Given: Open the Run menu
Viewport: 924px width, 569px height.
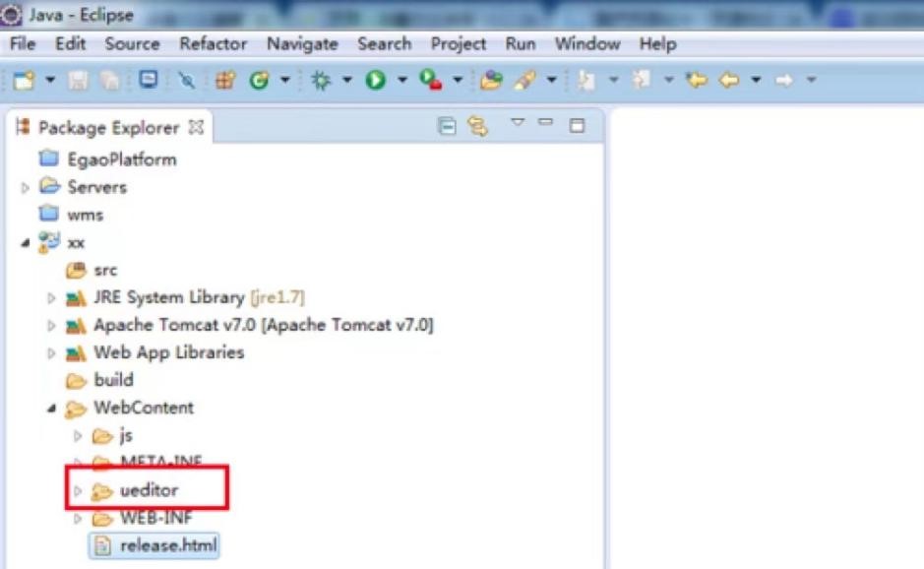Looking at the screenshot, I should 521,43.
